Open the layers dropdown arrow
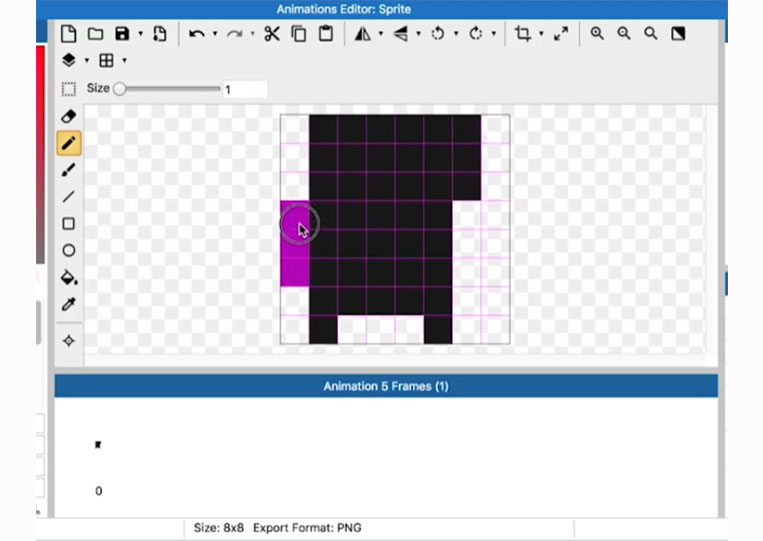The height and width of the screenshot is (541, 763). [87, 60]
